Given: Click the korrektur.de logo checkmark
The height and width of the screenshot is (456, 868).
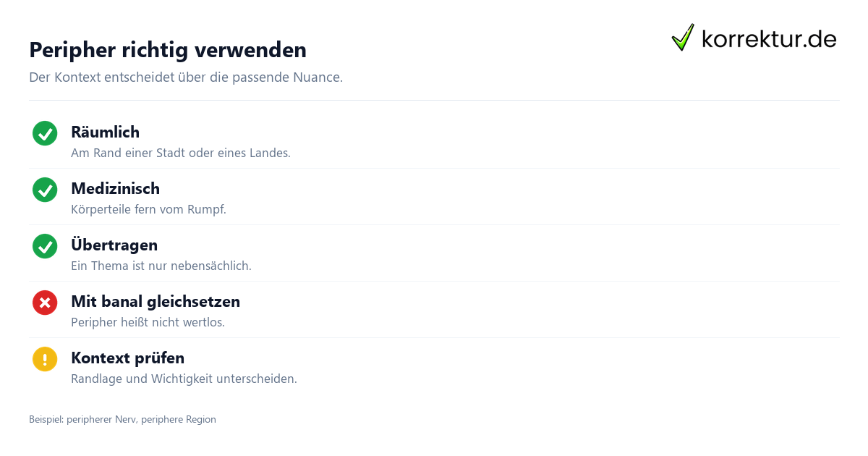Looking at the screenshot, I should click(x=683, y=38).
